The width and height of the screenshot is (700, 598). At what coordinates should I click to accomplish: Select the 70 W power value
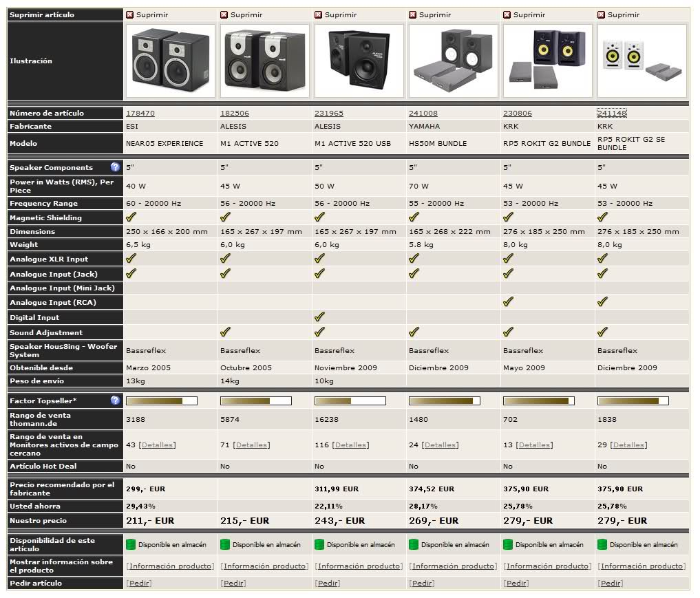(x=418, y=186)
